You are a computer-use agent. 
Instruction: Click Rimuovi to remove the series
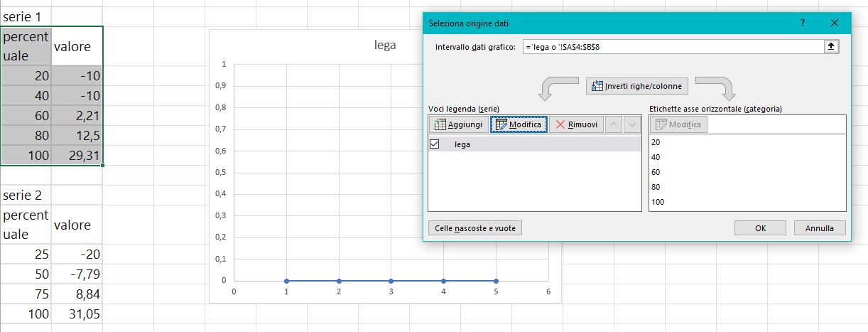coord(576,124)
